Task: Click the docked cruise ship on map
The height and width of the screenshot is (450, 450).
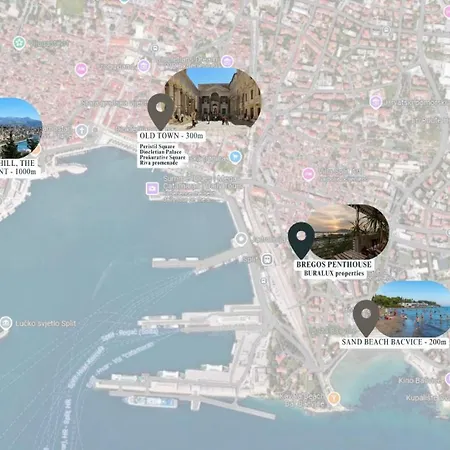Action: (151, 401)
